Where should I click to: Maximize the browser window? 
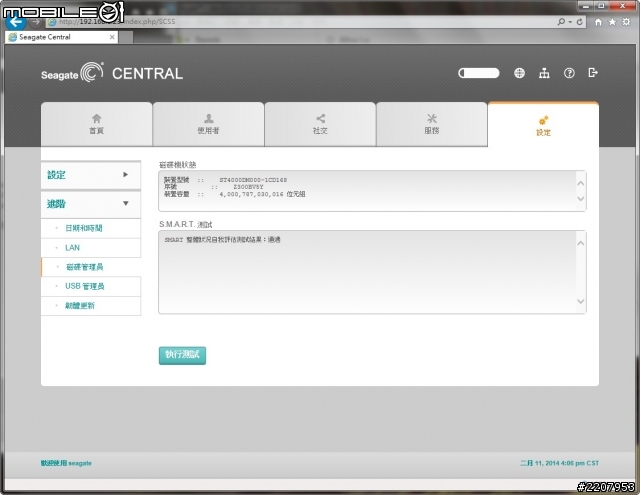[601, 6]
